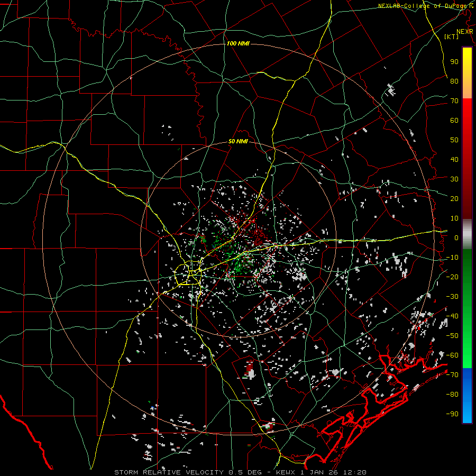Click the 30 value on velocity scale
Screen dimensions: 476x476
[454, 179]
